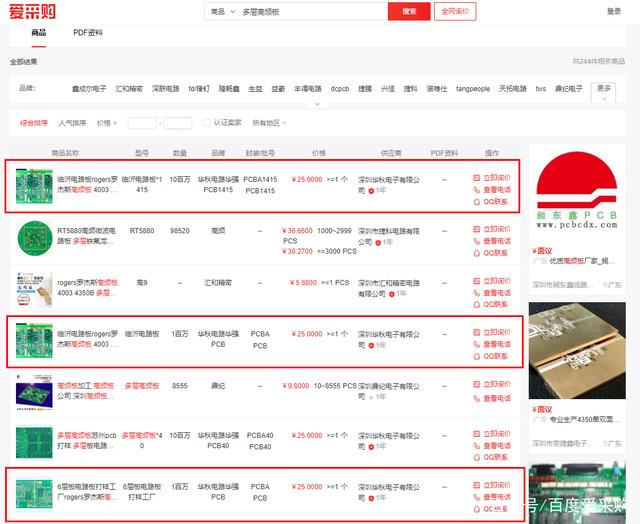Open the 昶东鑫PCB red logo ad
Image resolution: width=640 pixels, height=524 pixels.
[577, 191]
